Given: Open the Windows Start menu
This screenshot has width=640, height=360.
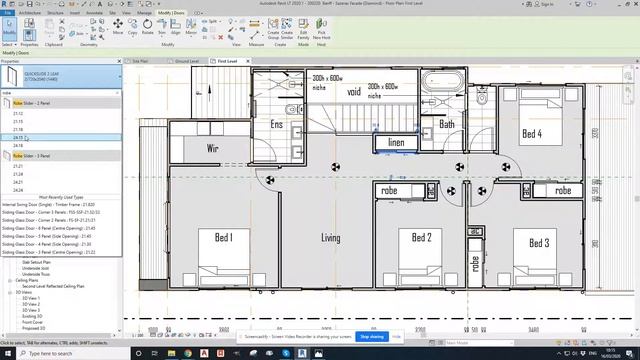Looking at the screenshot, I should 8,353.
